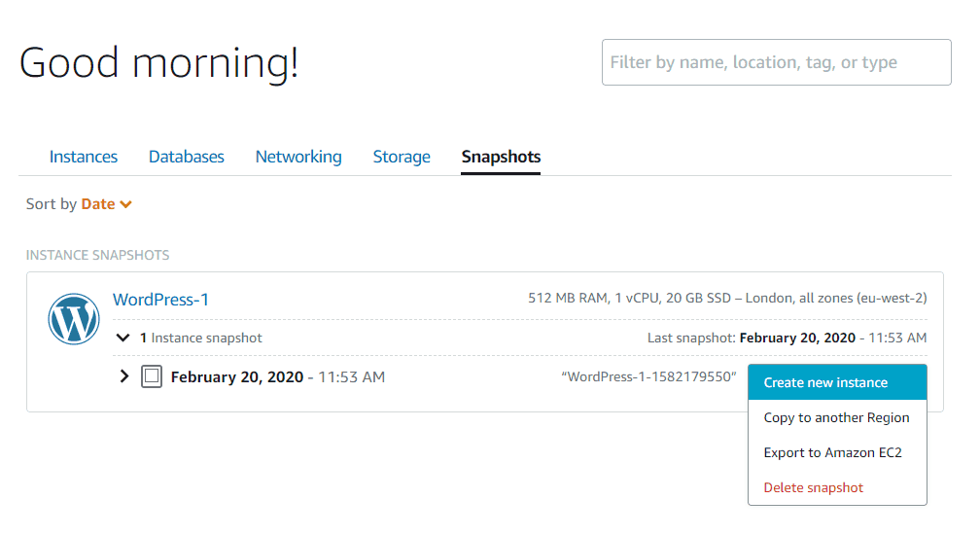Go to the Storage tab
This screenshot has width=980, height=535.
(x=402, y=157)
